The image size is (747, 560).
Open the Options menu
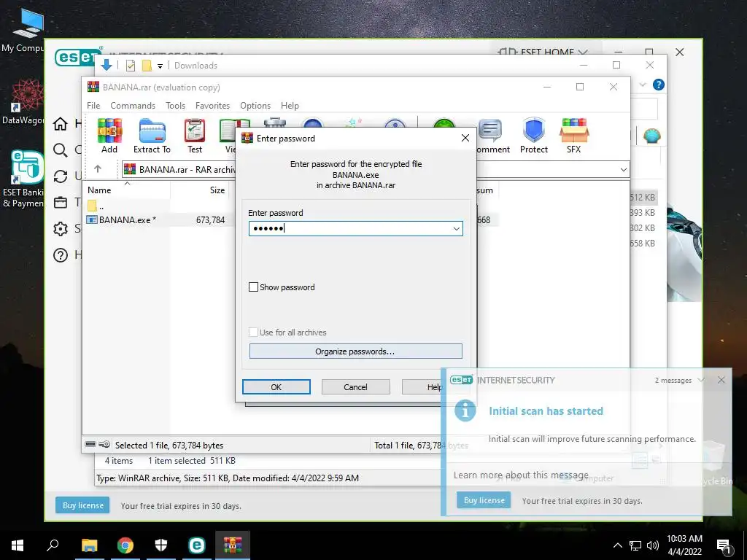coord(255,105)
